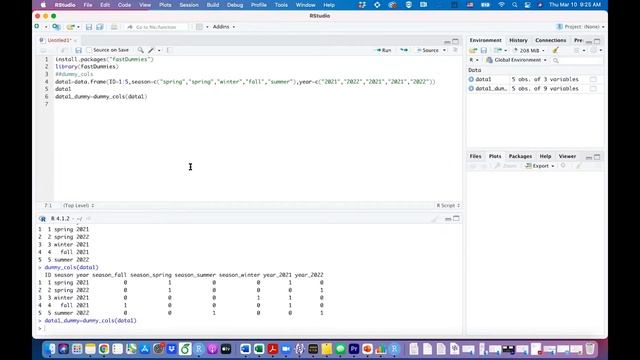This screenshot has width=640, height=360.
Task: Click the Re-run previous code icon
Action: click(404, 50)
